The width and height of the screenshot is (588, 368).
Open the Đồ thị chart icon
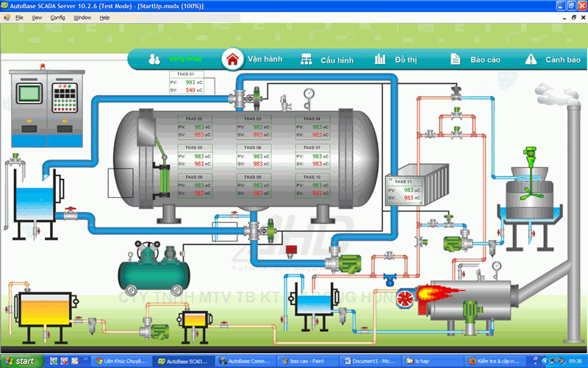(380, 59)
